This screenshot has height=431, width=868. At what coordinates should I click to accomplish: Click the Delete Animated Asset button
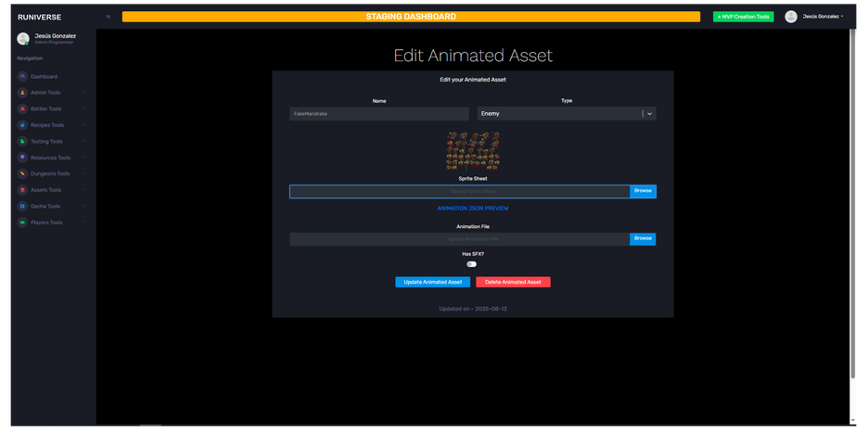[x=513, y=282]
